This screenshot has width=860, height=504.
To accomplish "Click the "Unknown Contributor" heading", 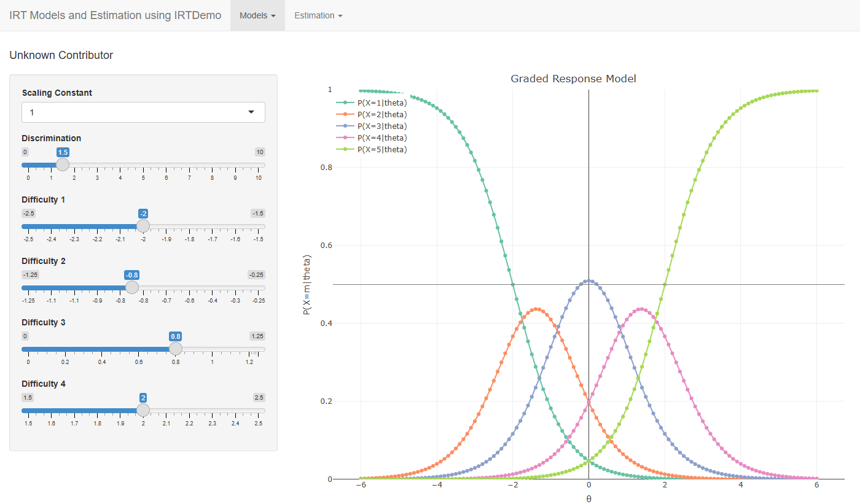I will coord(61,55).
